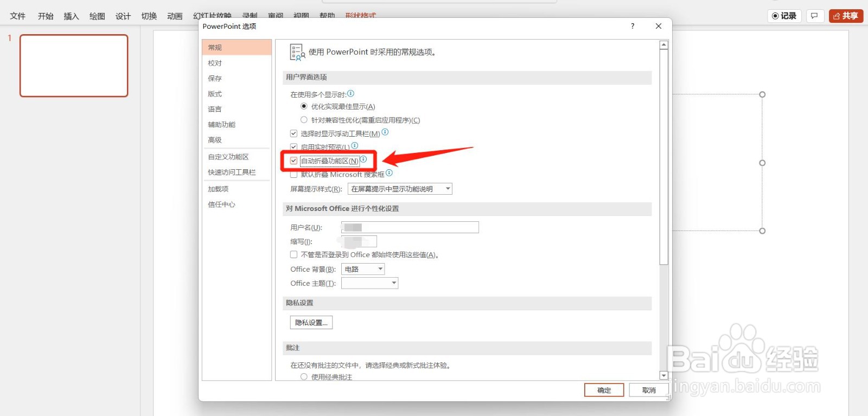
Task: Check 不管是否登录到 Office 都始终使用这些值
Action: pyautogui.click(x=293, y=254)
